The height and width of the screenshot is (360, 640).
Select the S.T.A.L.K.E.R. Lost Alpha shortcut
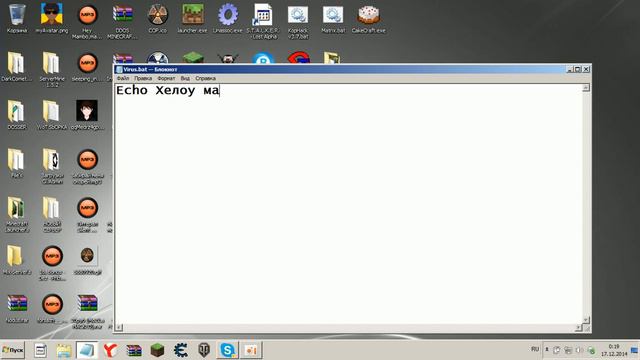pos(263,21)
